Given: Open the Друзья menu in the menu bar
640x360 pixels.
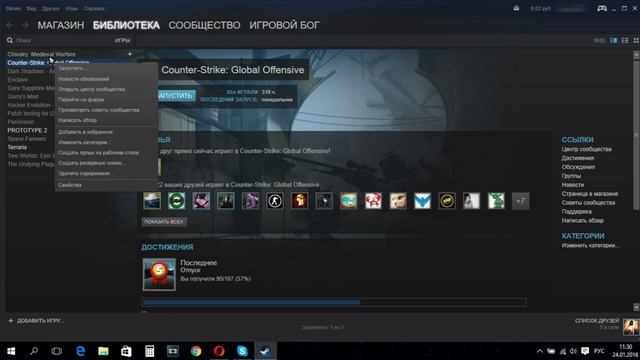Looking at the screenshot, I should (51, 9).
